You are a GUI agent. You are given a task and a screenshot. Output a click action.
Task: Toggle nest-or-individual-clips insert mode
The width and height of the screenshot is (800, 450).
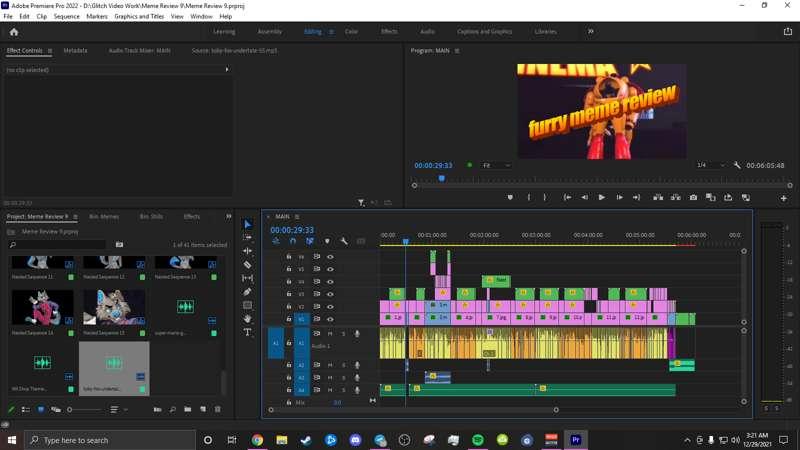276,241
